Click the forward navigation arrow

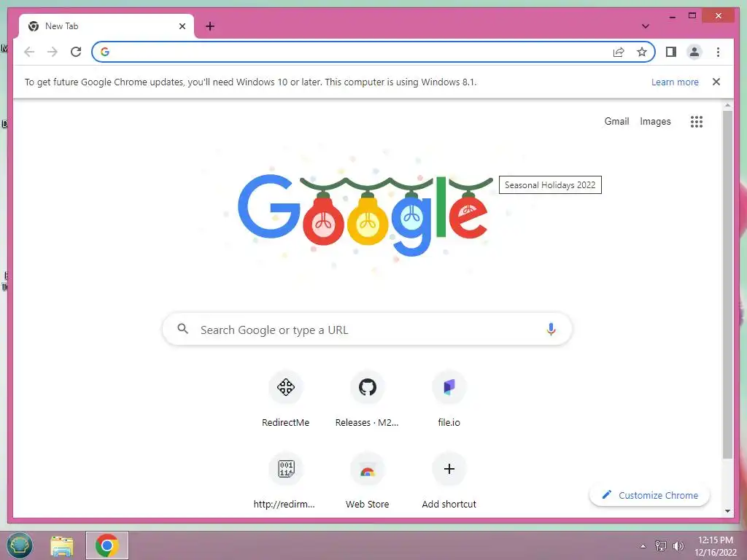coord(53,52)
